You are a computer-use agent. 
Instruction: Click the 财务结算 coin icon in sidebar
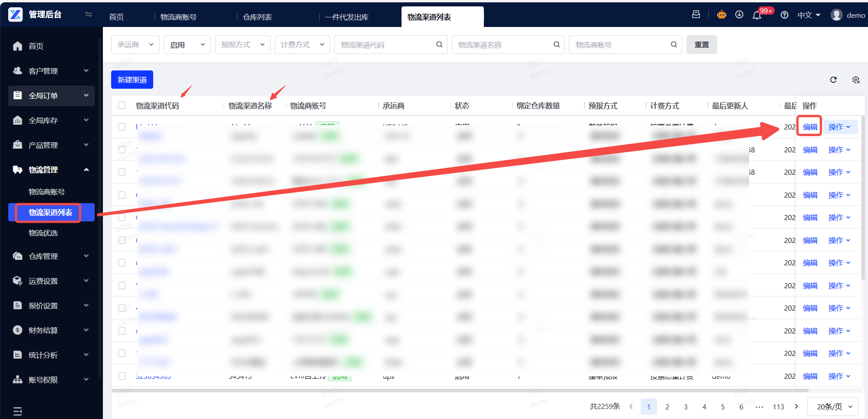[x=17, y=330]
